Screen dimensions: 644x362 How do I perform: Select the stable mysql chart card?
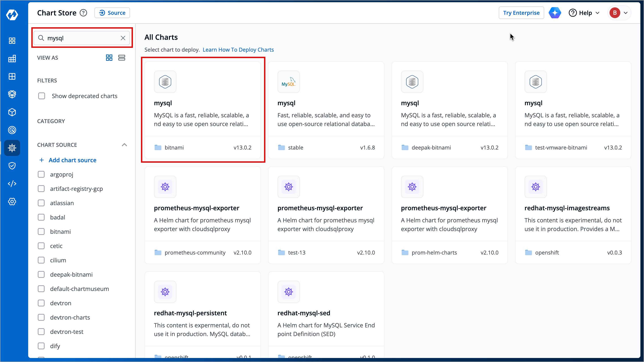(x=326, y=110)
